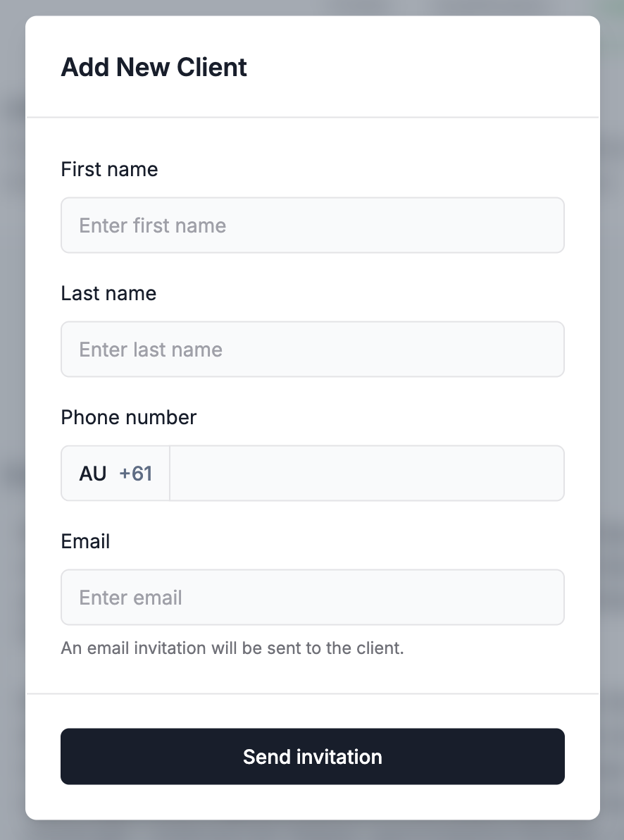624x840 pixels.
Task: Click the phone number entry box
Action: (367, 474)
